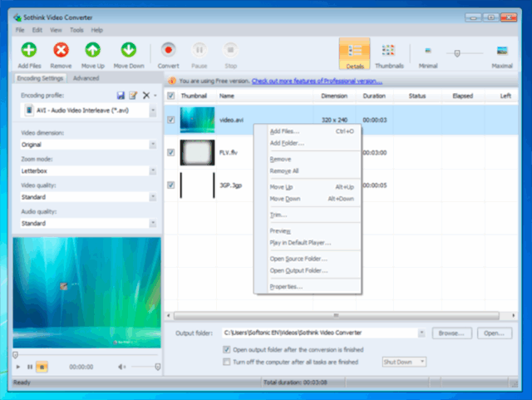The height and width of the screenshot is (400, 532).
Task: Choose Add Folder... from the context menu
Action: tap(308, 143)
